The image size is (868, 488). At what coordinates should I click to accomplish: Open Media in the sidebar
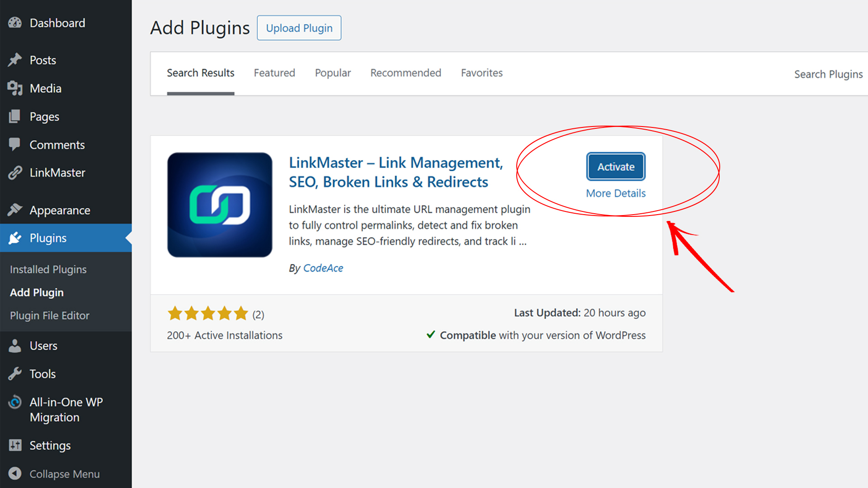click(x=66, y=88)
